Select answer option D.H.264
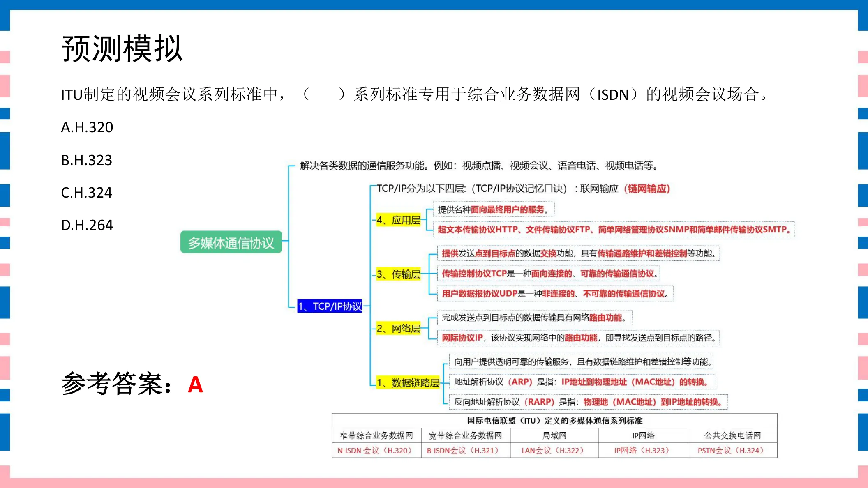Image resolution: width=868 pixels, height=488 pixels. [x=87, y=225]
